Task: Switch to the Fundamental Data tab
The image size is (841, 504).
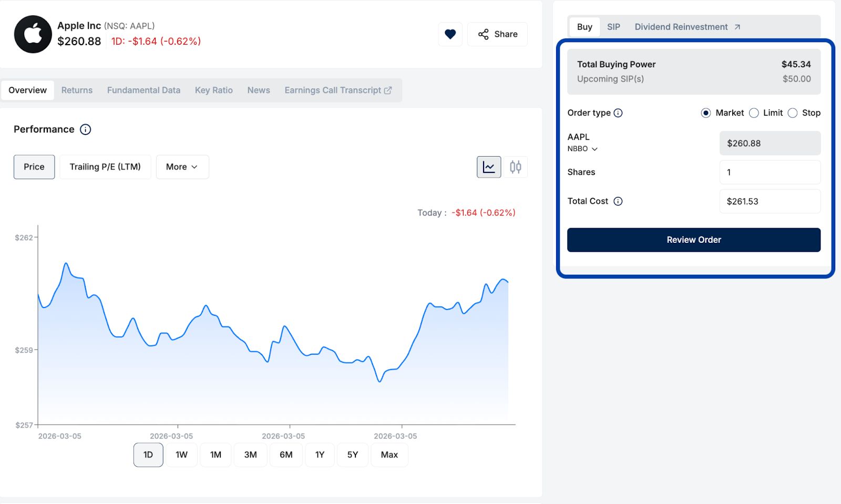Action: pyautogui.click(x=143, y=90)
